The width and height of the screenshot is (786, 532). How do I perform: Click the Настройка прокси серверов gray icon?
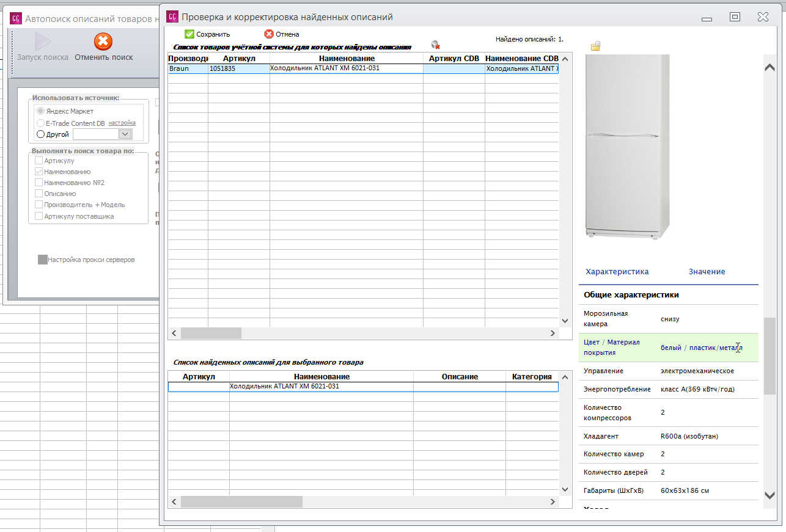[43, 260]
